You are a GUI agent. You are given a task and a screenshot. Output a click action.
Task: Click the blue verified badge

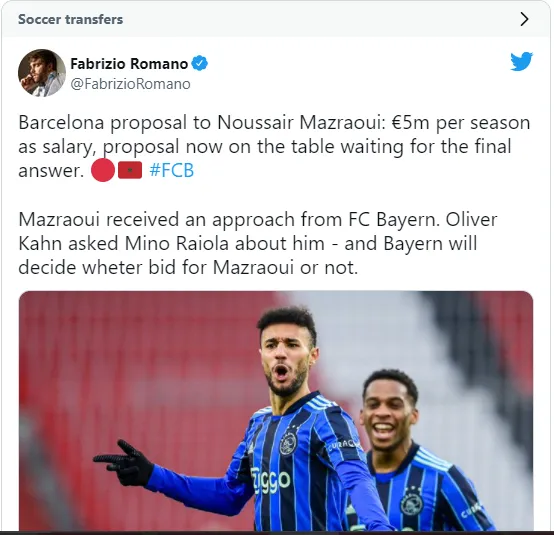(200, 64)
